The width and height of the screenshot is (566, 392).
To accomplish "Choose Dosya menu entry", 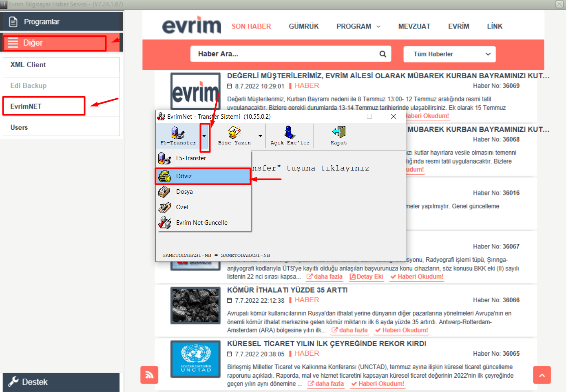I will coord(203,192).
